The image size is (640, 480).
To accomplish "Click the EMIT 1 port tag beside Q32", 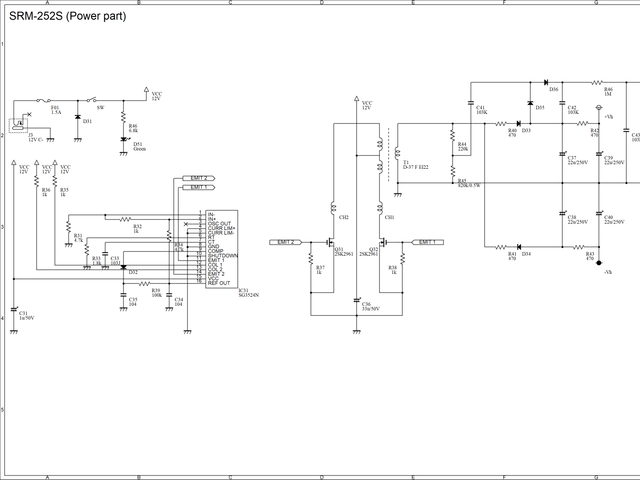I will pos(427,242).
